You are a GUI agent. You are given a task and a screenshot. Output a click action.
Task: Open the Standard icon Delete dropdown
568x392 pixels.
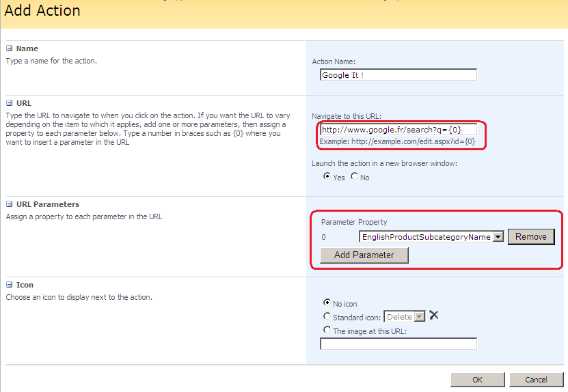point(420,317)
